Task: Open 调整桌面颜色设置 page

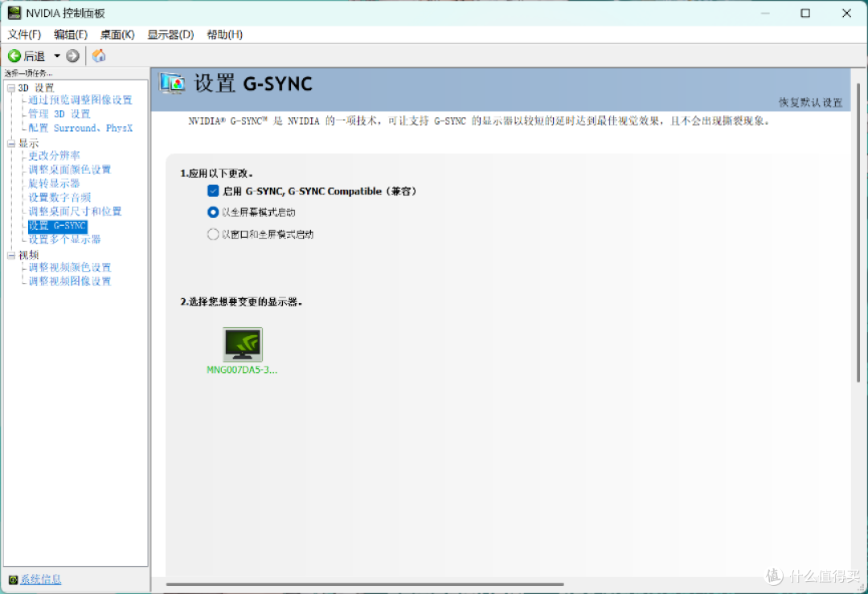Action: tap(70, 170)
